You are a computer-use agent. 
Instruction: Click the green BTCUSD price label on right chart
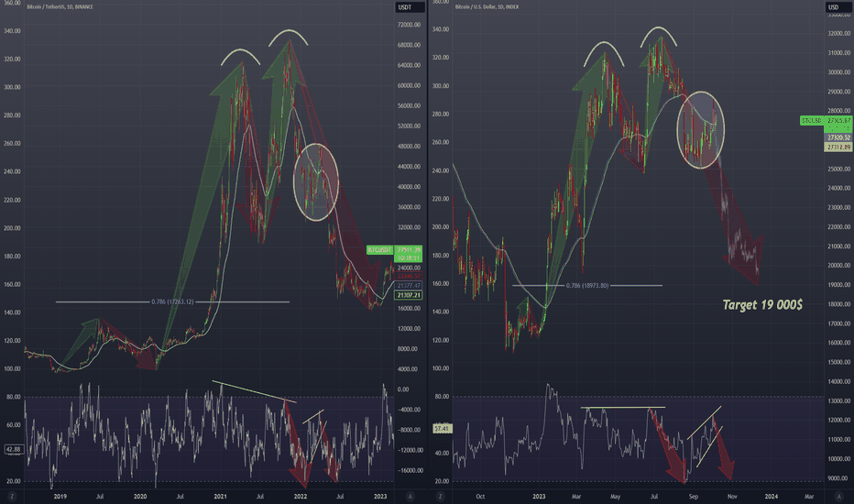point(813,120)
